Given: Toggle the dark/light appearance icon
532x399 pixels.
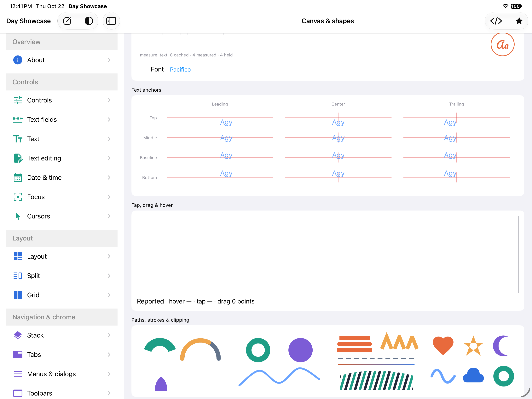Looking at the screenshot, I should tap(89, 21).
